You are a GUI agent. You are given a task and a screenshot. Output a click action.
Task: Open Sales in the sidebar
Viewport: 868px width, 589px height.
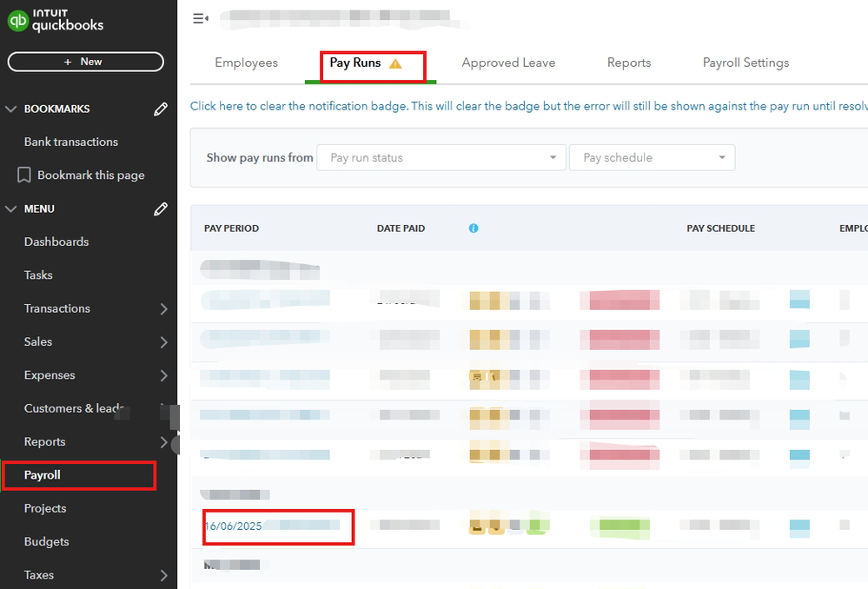(38, 341)
